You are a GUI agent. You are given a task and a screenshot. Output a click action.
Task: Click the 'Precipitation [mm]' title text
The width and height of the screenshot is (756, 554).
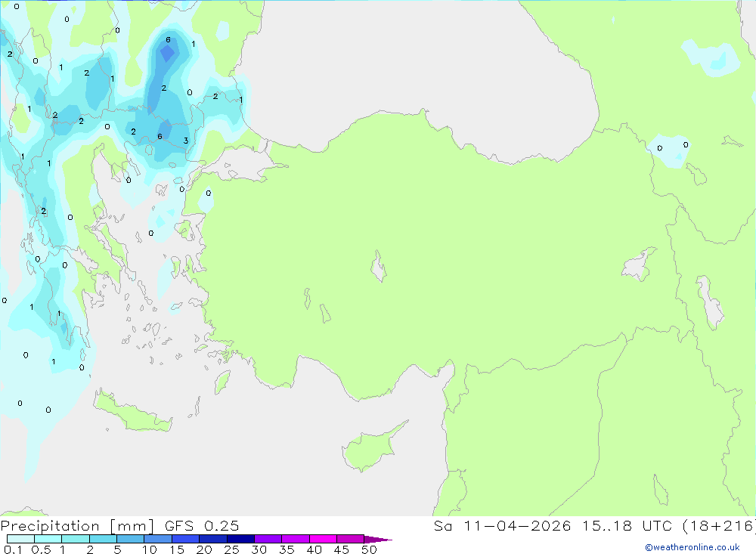77,526
